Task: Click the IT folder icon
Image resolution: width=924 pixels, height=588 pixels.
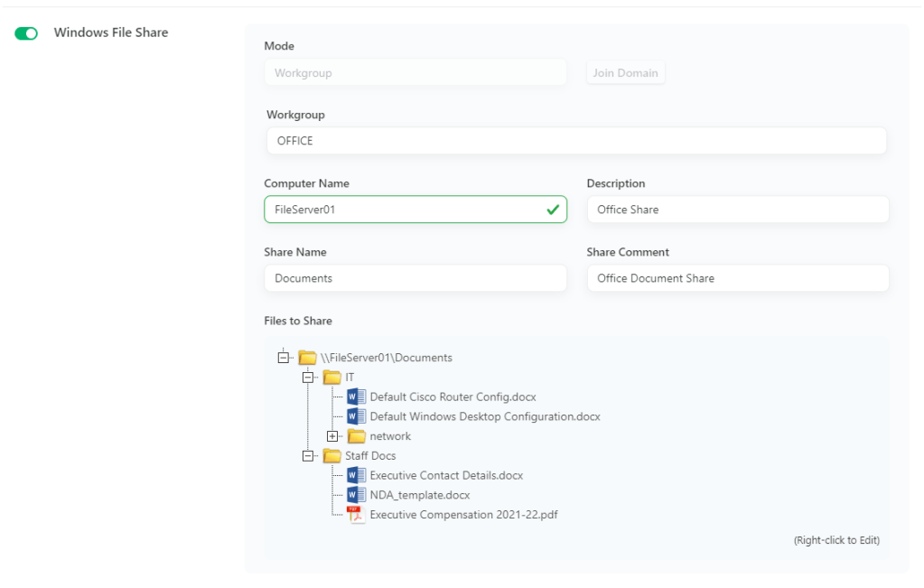Action: 331,377
